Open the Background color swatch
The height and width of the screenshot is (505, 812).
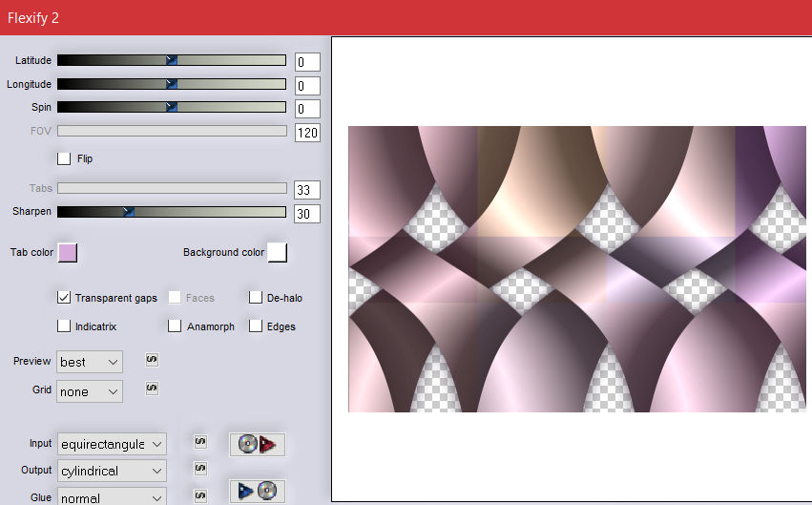pos(277,252)
